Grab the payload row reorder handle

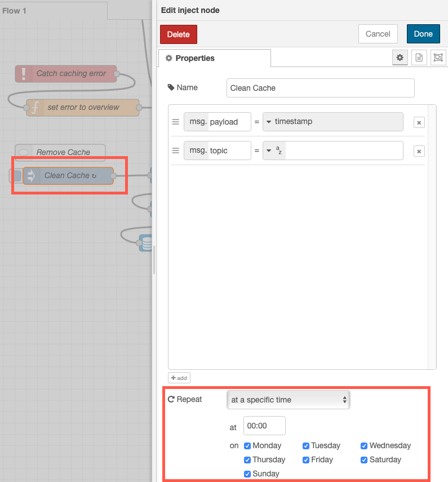(x=175, y=122)
